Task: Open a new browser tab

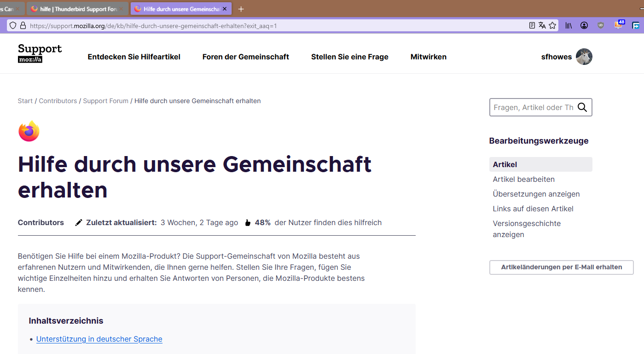Action: tap(241, 9)
